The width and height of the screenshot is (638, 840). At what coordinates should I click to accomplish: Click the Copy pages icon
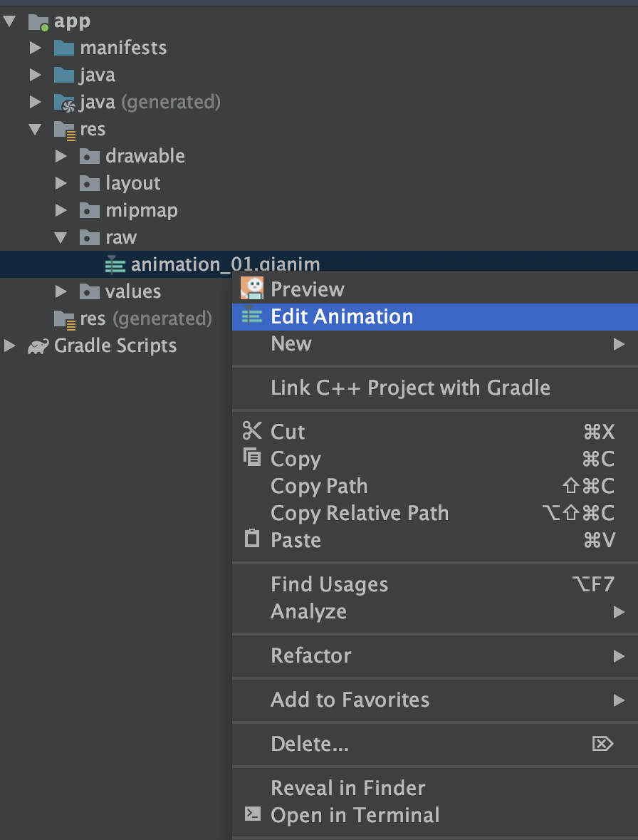click(252, 457)
